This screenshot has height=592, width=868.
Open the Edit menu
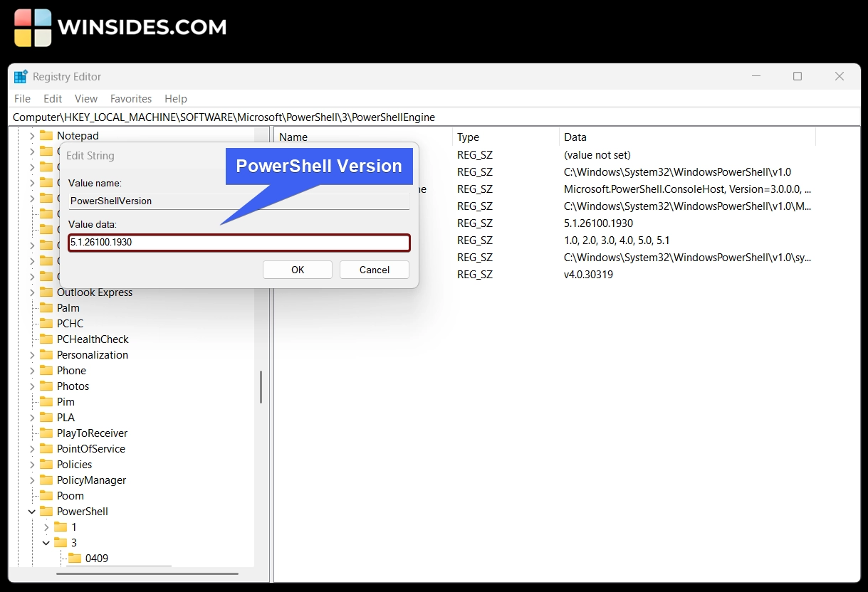click(x=53, y=99)
